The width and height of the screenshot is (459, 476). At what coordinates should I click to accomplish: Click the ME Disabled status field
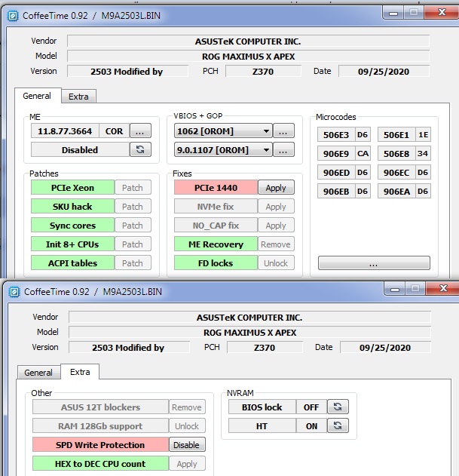pyautogui.click(x=80, y=149)
